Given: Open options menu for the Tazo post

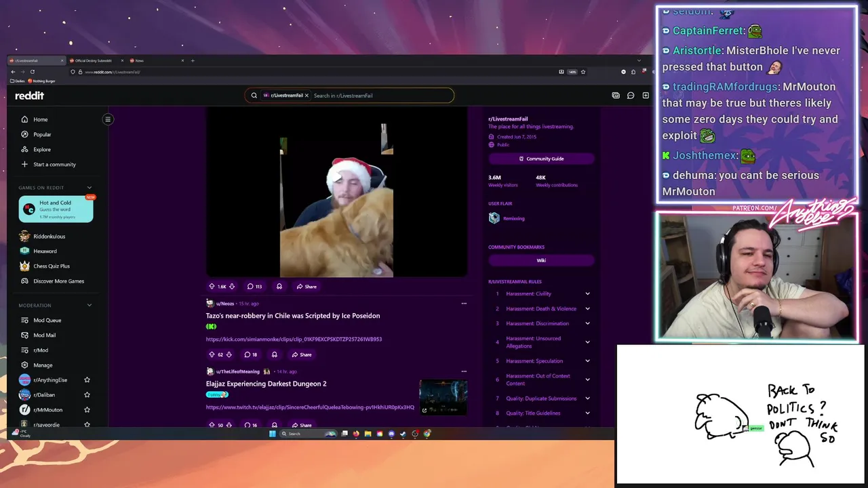Looking at the screenshot, I should (464, 303).
